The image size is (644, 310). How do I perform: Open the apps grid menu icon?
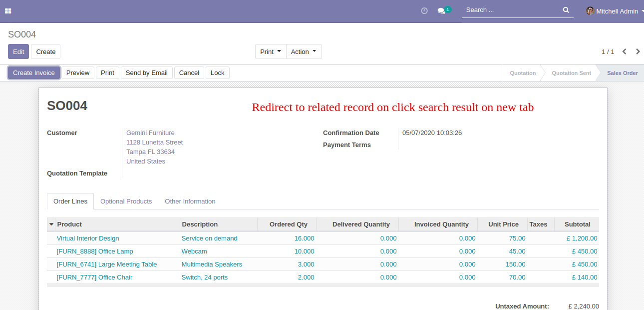[8, 10]
